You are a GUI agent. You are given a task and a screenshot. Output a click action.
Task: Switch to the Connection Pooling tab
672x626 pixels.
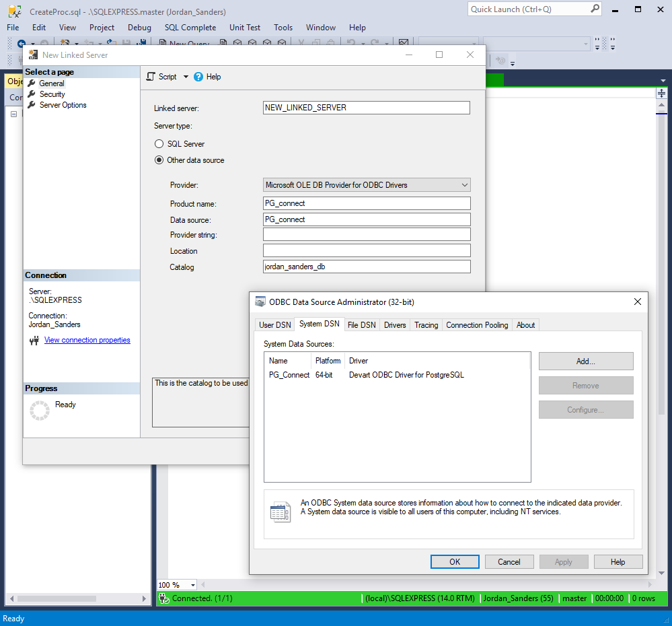pyautogui.click(x=477, y=325)
